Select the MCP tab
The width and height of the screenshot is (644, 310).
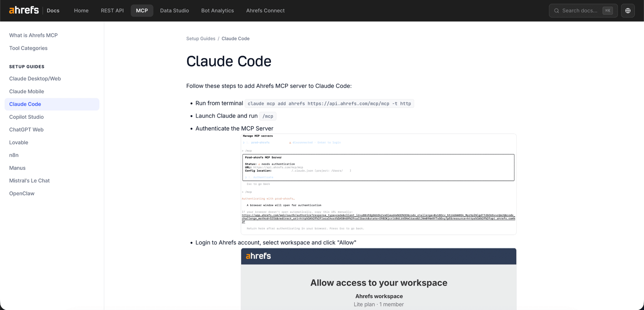pos(142,10)
